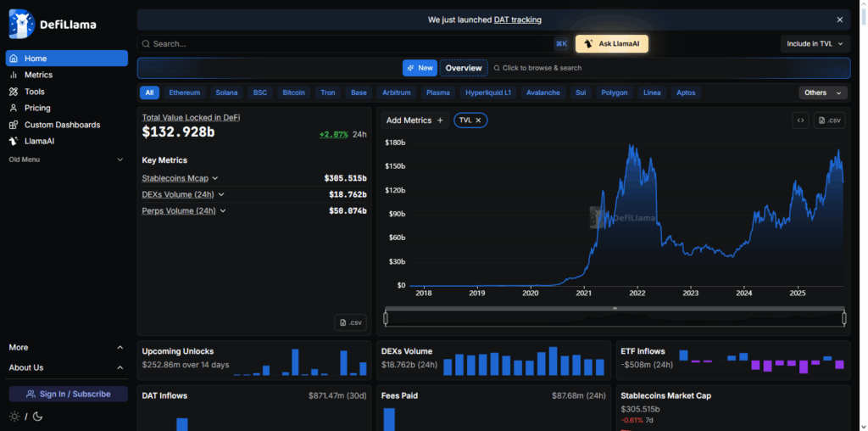
Task: Click the embed chart code icon
Action: tap(800, 120)
